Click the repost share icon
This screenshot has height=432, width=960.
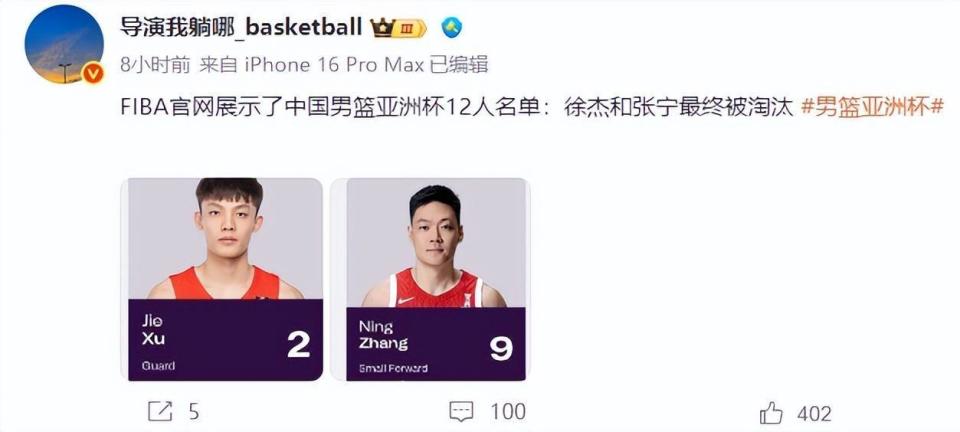coord(160,412)
